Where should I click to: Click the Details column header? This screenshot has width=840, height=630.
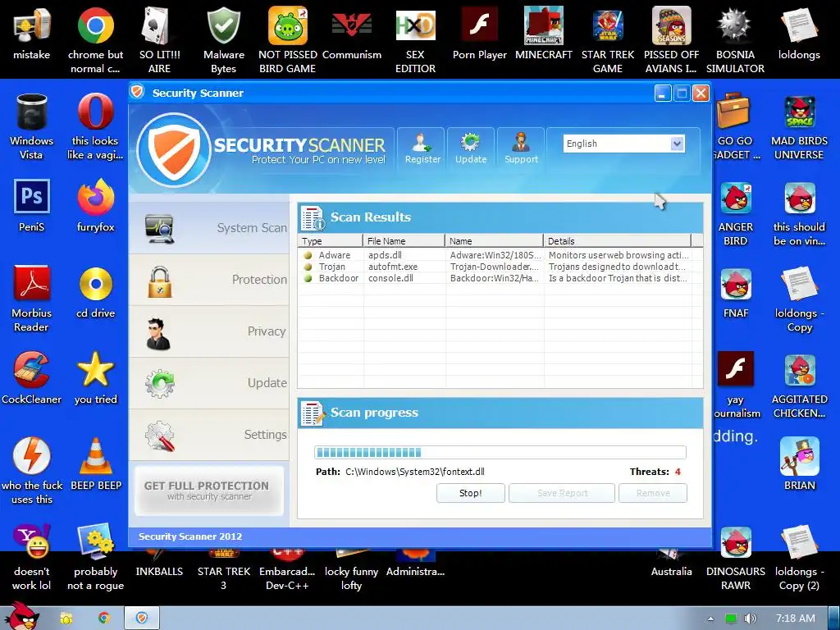tap(617, 241)
